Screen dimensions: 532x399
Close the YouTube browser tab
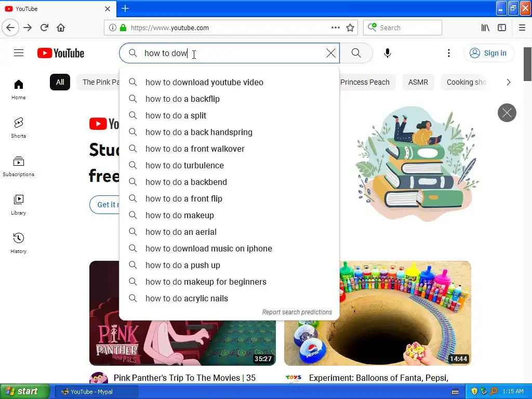107,9
